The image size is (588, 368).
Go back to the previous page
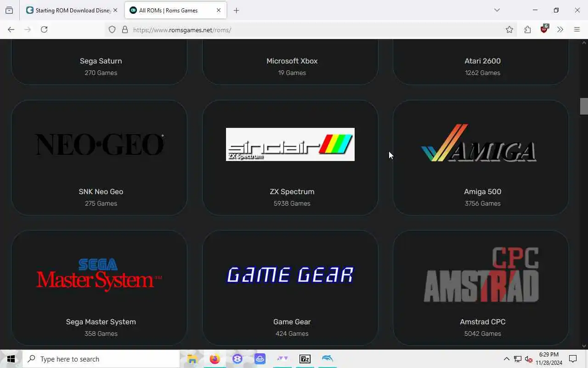(x=11, y=29)
